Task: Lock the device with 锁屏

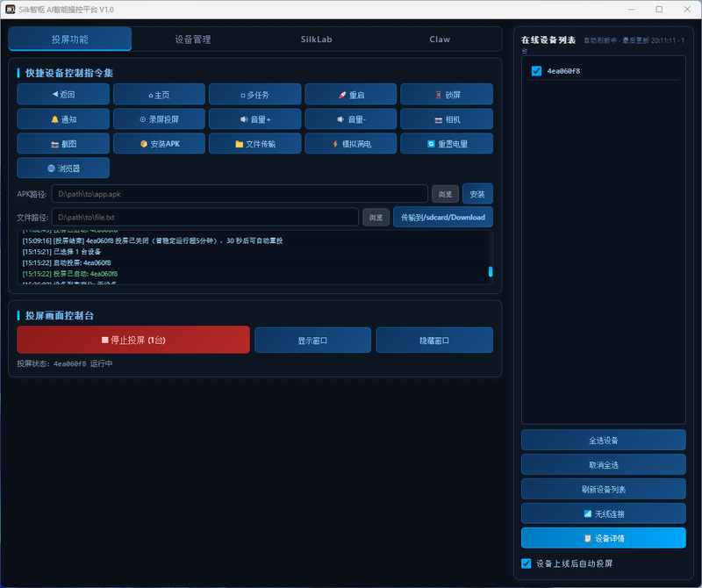Action: point(447,95)
